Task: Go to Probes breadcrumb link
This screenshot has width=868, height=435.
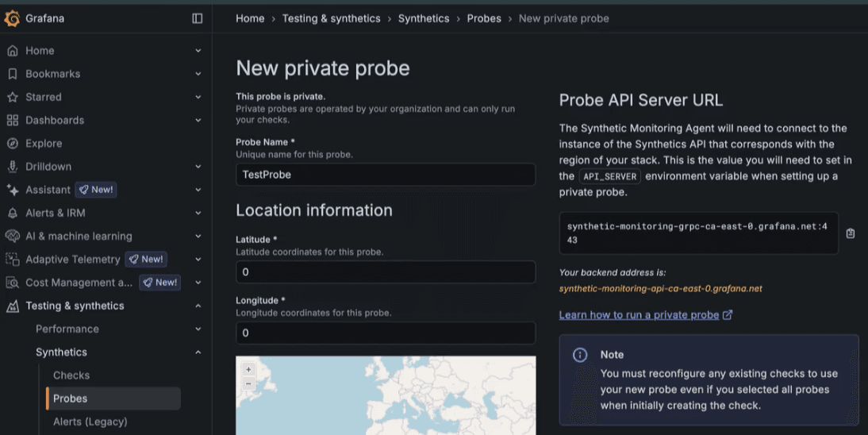Action: tap(484, 18)
